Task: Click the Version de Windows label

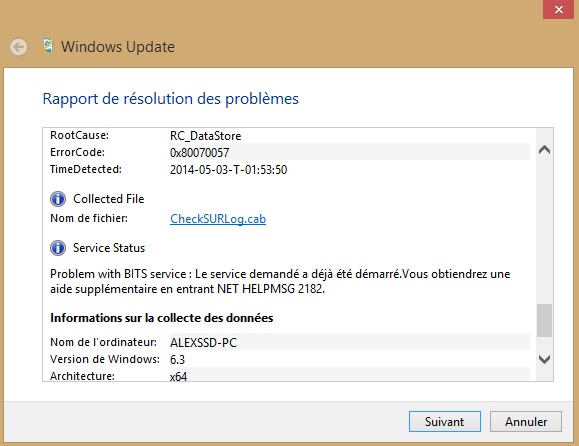Action: coord(105,359)
